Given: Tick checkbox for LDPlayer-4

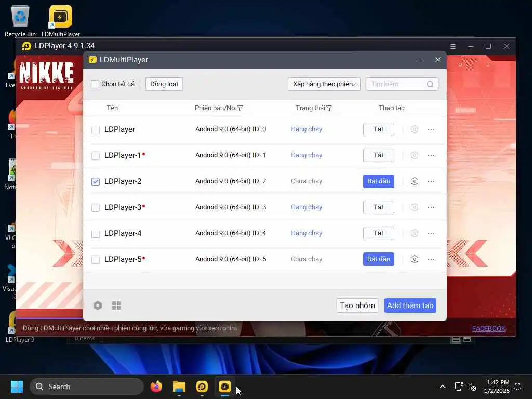Looking at the screenshot, I should 96,233.
